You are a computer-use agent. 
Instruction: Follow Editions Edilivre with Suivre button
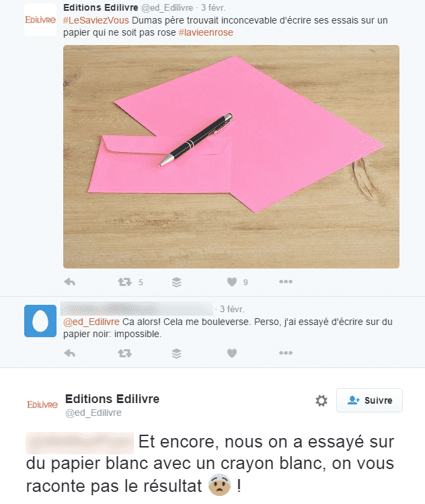(x=369, y=400)
